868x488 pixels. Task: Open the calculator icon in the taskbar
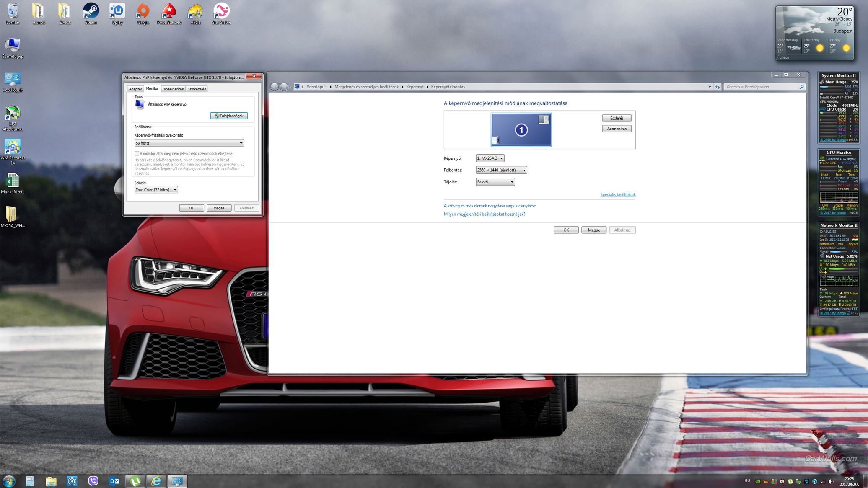30,481
